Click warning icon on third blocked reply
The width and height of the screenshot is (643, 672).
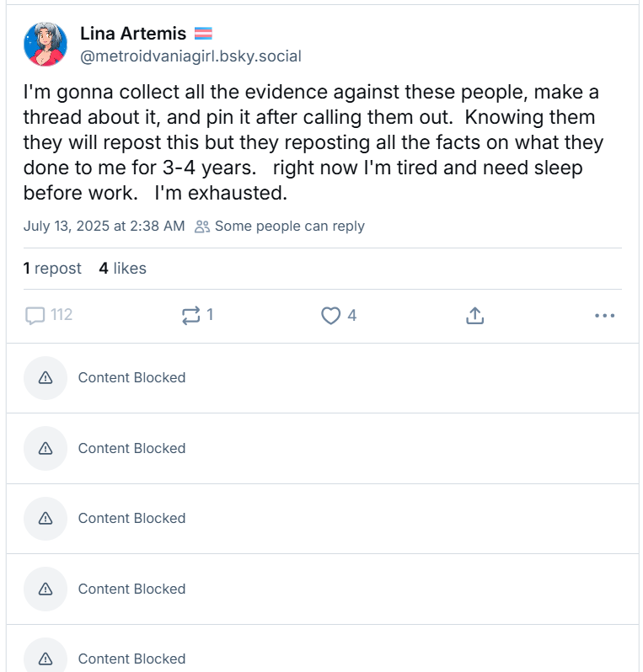coord(46,518)
